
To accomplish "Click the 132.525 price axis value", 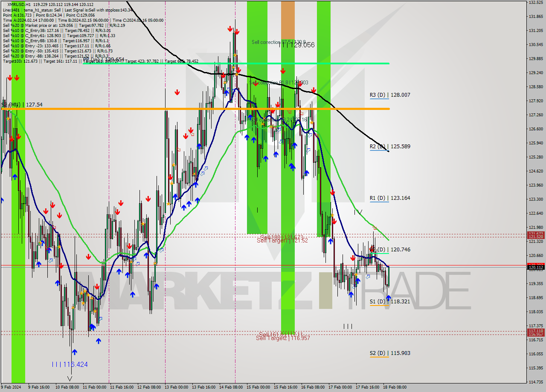I will pyautogui.click(x=536, y=3).
